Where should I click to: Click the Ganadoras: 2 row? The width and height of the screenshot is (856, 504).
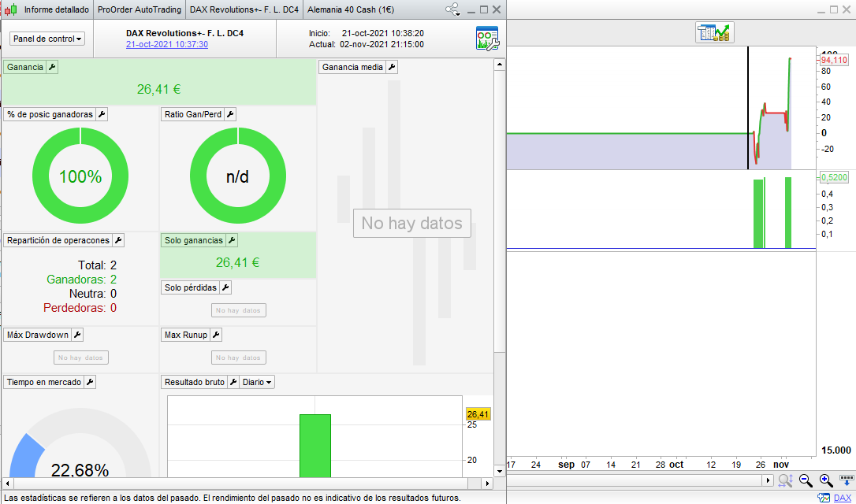coord(82,280)
